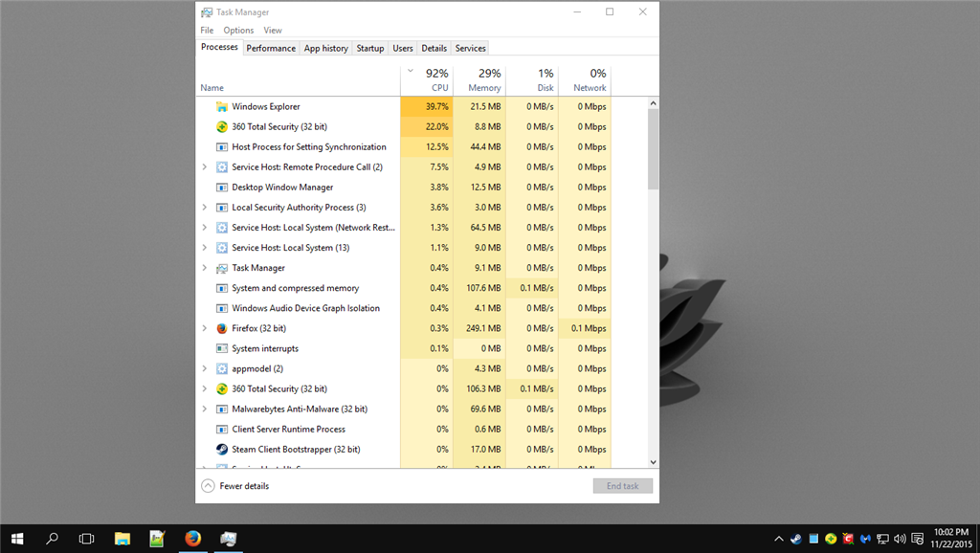Expand Malwarebytes Anti-Malware process group
The image size is (980, 553).
(205, 409)
